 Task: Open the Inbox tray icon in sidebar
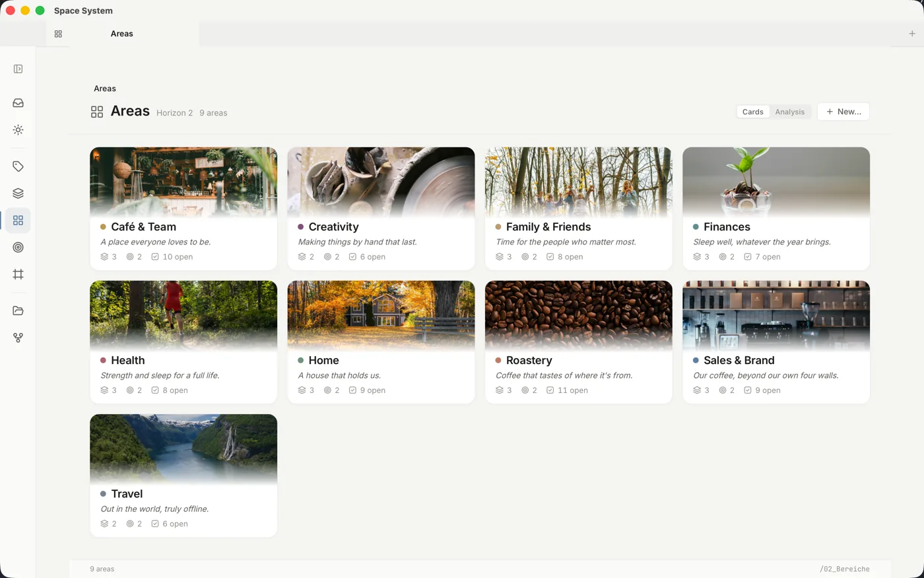pos(18,103)
